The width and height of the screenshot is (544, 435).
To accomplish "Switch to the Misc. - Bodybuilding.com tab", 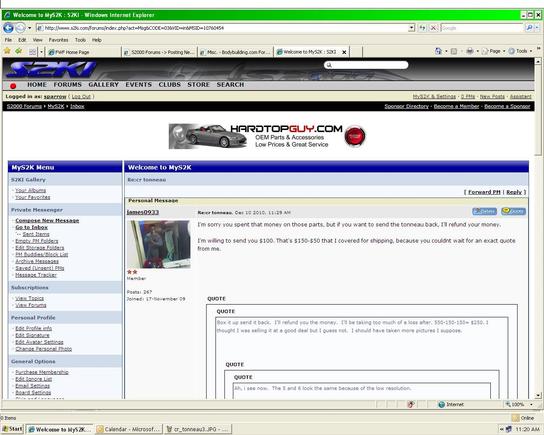I will 235,52.
